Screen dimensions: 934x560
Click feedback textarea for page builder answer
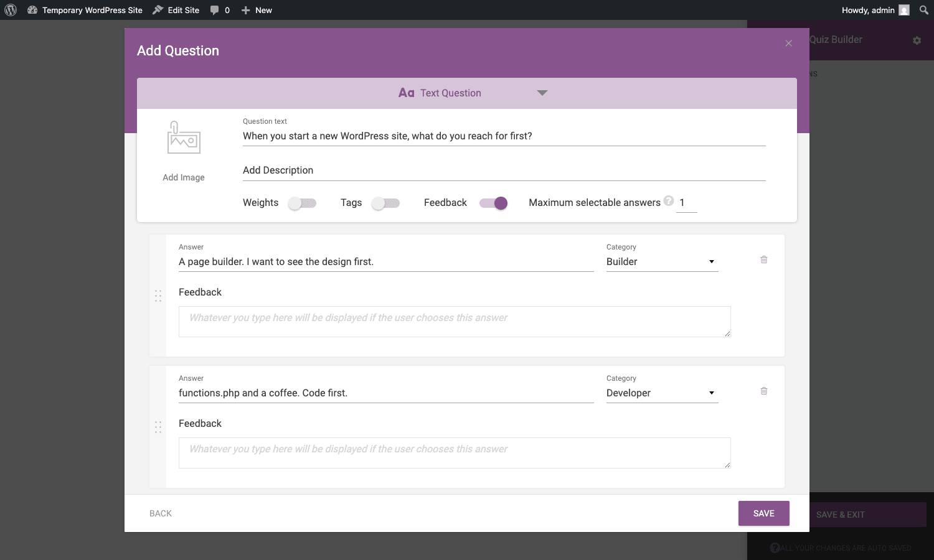coord(455,322)
